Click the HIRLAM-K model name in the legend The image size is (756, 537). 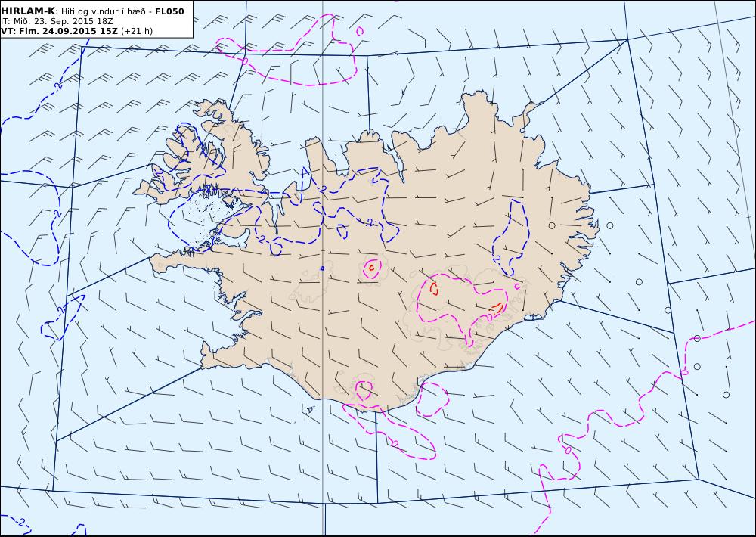pos(28,11)
